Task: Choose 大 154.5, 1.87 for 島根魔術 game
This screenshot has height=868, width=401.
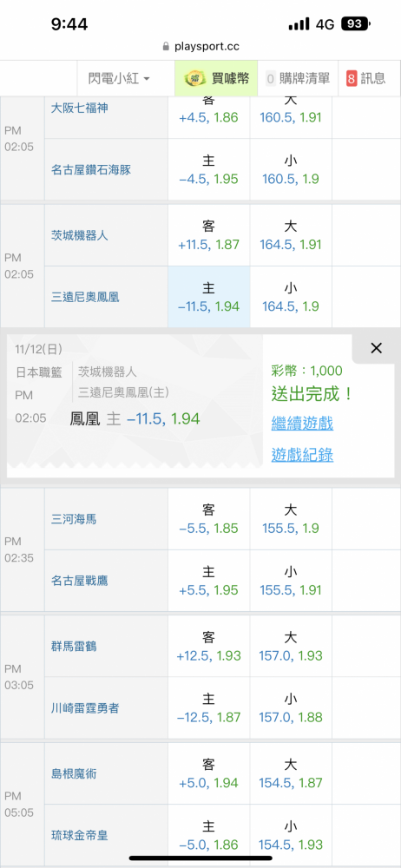Action: [291, 773]
